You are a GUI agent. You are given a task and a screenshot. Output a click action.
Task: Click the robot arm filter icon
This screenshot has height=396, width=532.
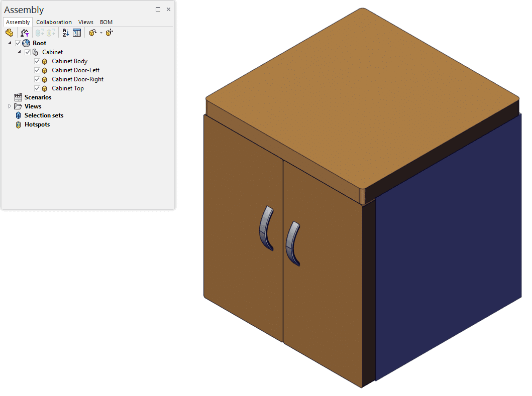click(25, 33)
